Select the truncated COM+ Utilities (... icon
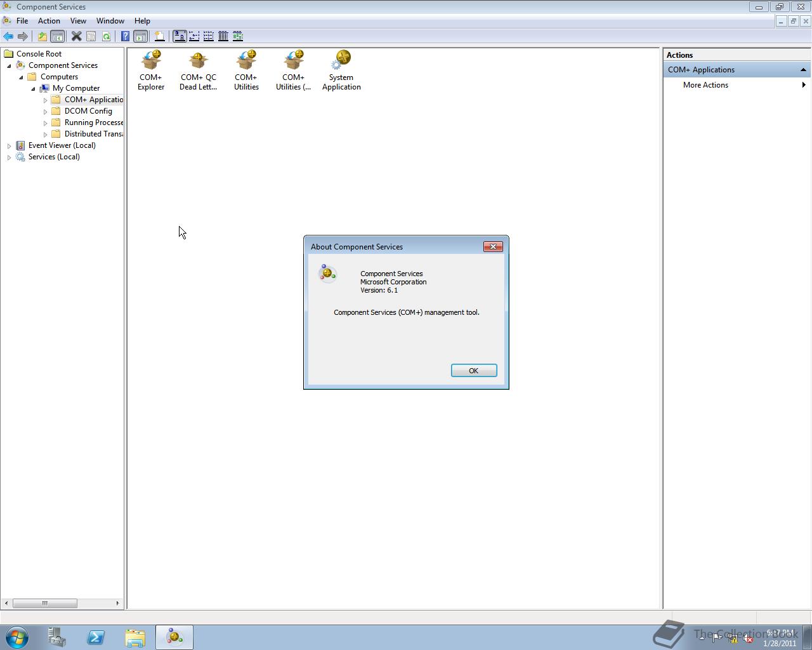 coord(293,70)
